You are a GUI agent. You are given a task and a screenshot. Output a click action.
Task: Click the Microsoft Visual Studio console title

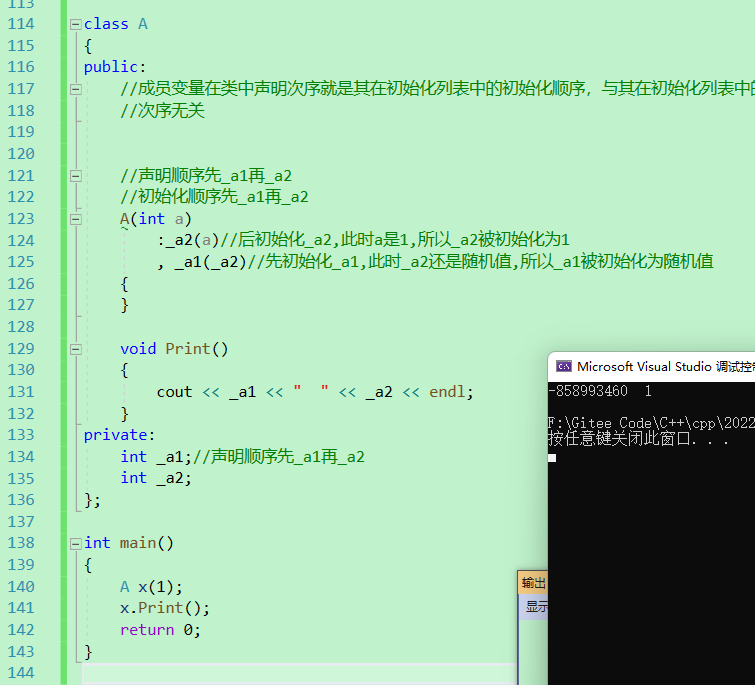pos(666,367)
